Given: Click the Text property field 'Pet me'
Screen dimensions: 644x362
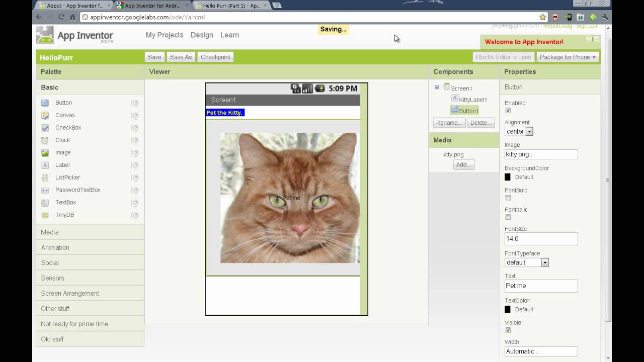Looking at the screenshot, I should coord(541,286).
